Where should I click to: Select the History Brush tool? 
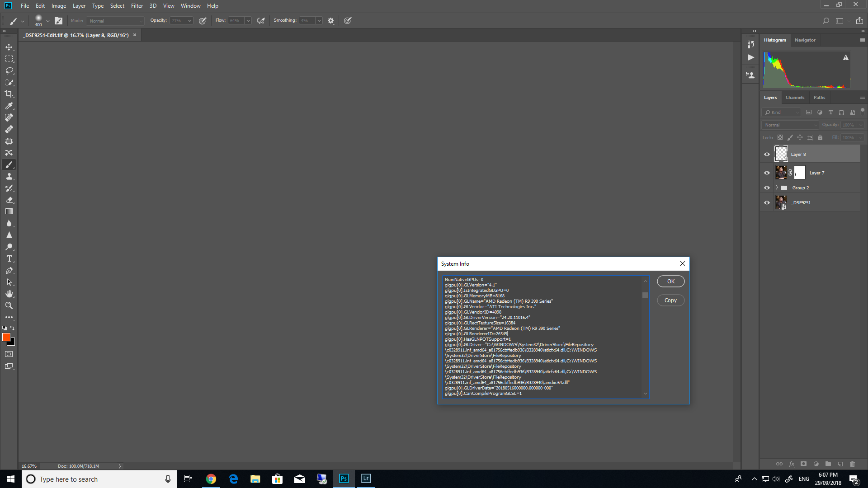click(x=9, y=188)
